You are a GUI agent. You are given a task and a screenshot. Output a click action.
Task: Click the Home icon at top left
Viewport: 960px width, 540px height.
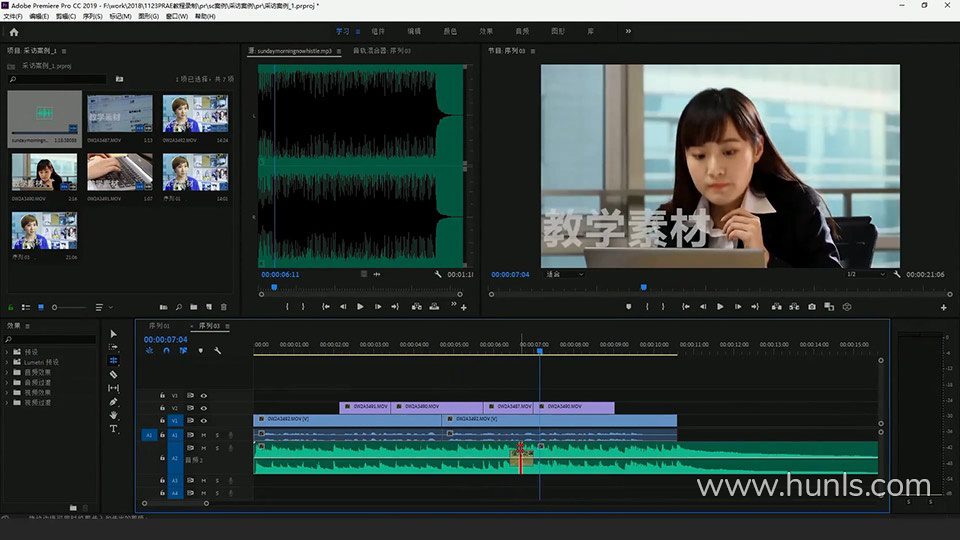pyautogui.click(x=13, y=32)
